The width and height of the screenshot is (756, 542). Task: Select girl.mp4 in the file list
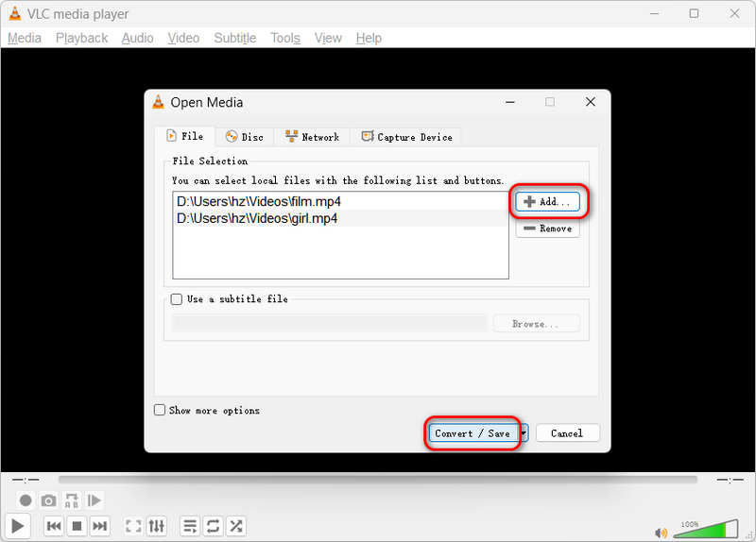coord(340,218)
